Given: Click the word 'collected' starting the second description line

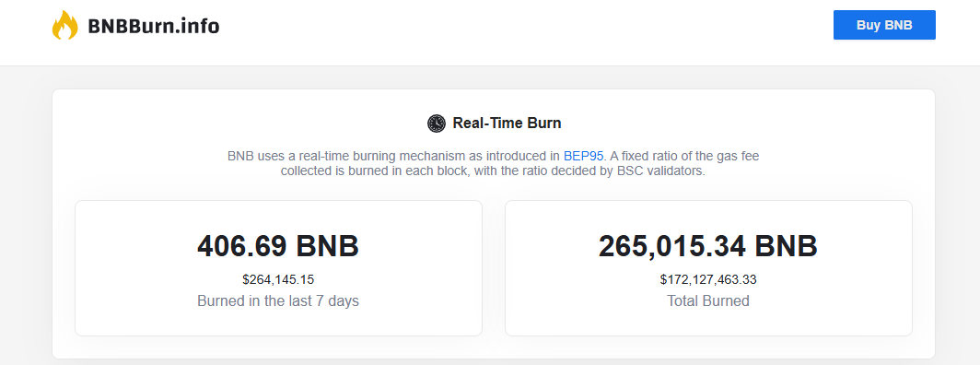Looking at the screenshot, I should (304, 171).
